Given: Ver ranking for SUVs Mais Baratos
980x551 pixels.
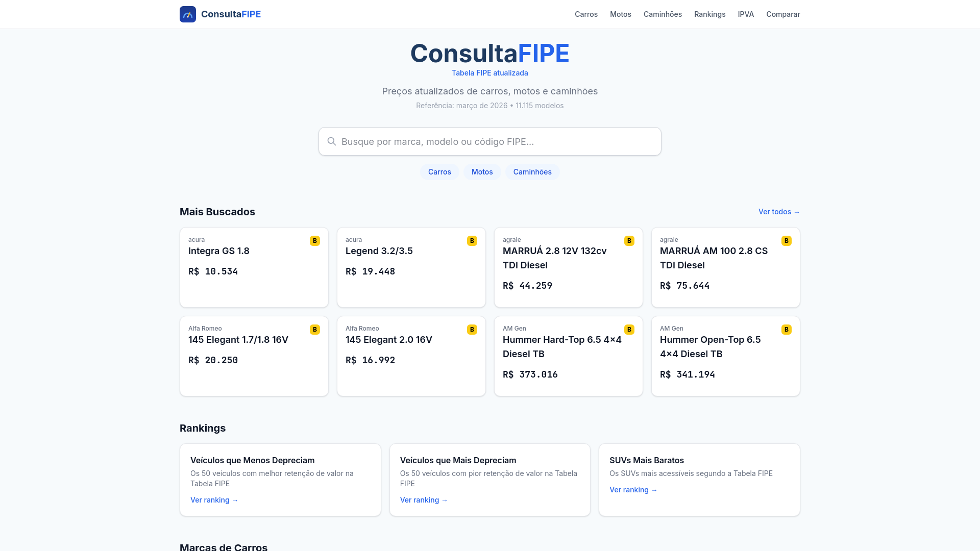Looking at the screenshot, I should 633,490.
